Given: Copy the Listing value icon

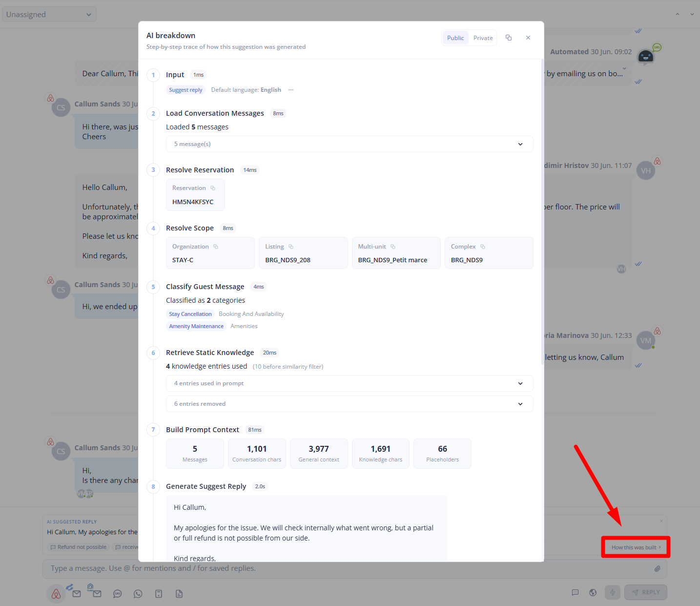Looking at the screenshot, I should coord(291,247).
